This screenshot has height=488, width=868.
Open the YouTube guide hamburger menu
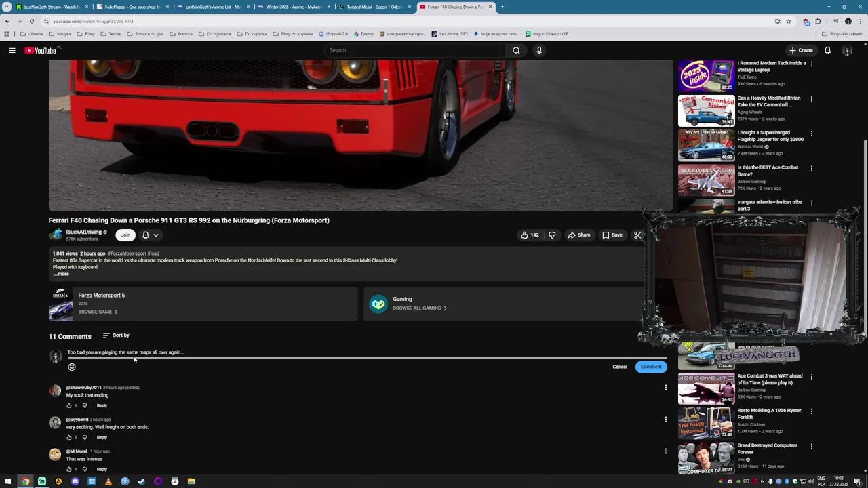click(x=12, y=50)
